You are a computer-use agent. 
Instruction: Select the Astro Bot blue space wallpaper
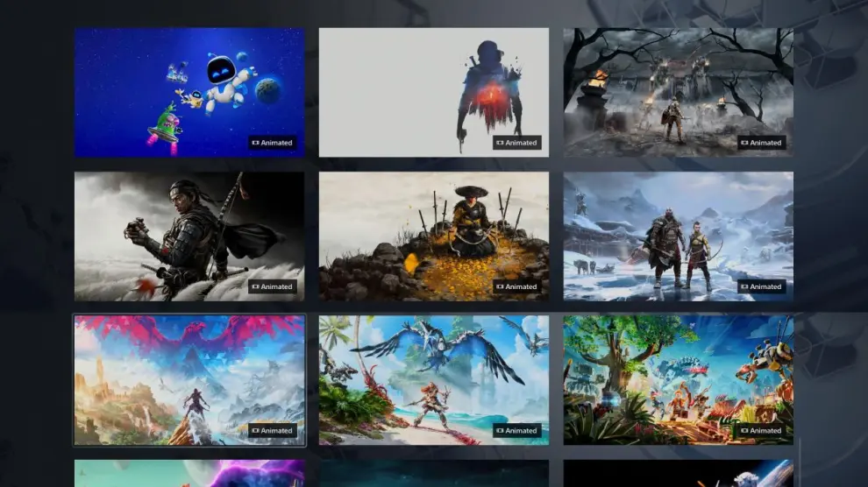189,92
